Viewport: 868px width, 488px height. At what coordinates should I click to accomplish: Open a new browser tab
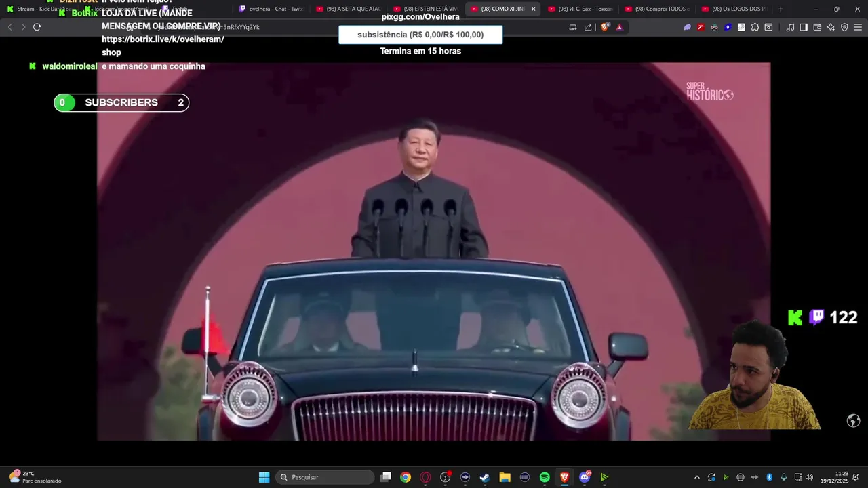[781, 9]
